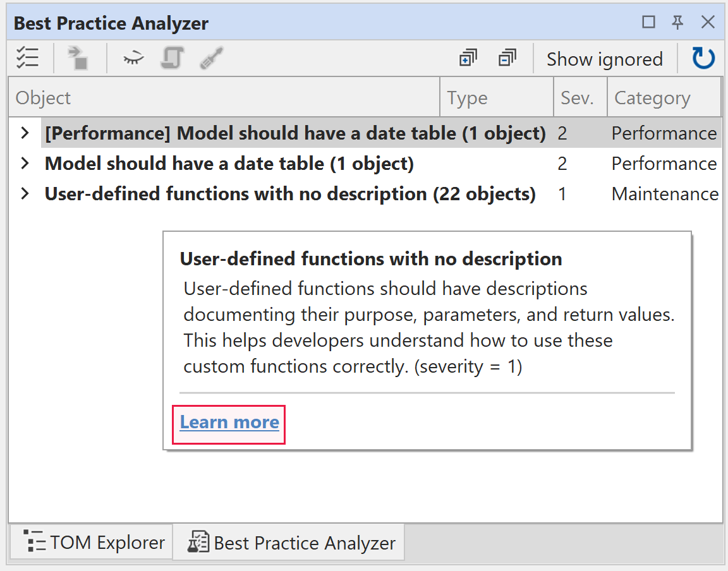Viewport: 728px width, 571px height.
Task: Click the Generate Fix Script icon
Action: tap(172, 57)
